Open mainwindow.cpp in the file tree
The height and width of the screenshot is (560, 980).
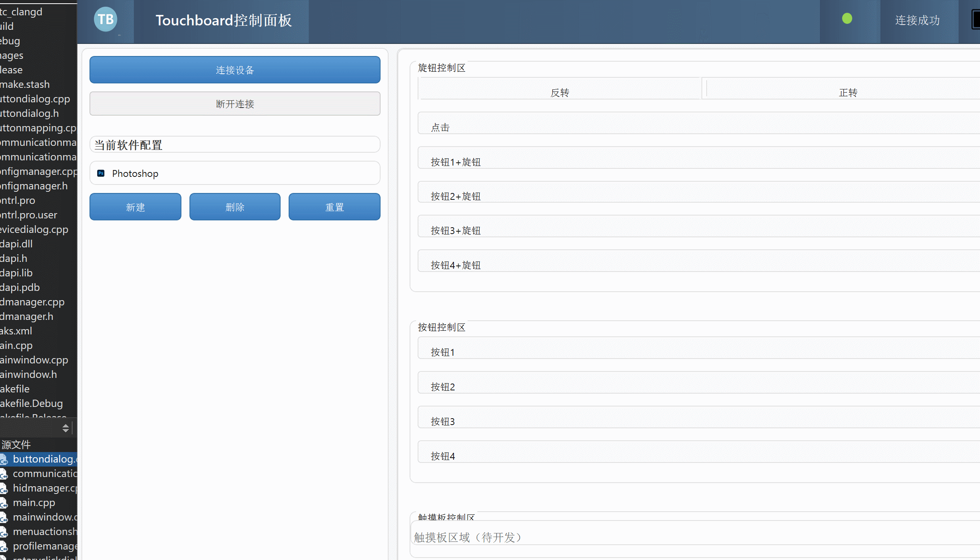coord(34,360)
